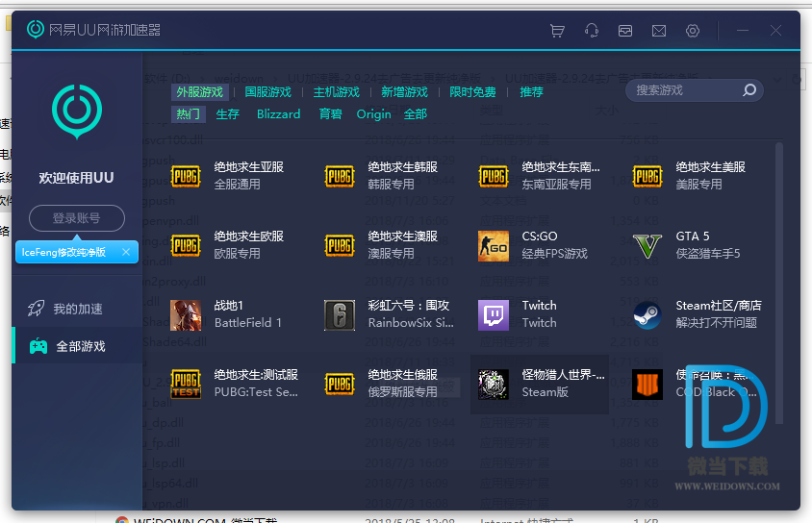Image resolution: width=812 pixels, height=523 pixels.
Task: Select the Blizzard sub-category
Action: (x=279, y=113)
